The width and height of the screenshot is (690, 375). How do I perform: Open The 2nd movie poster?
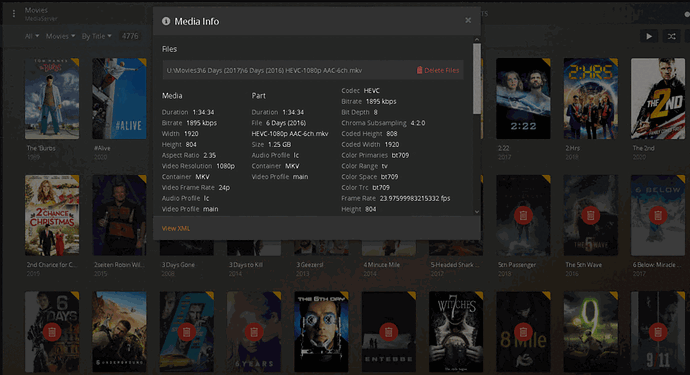658,99
